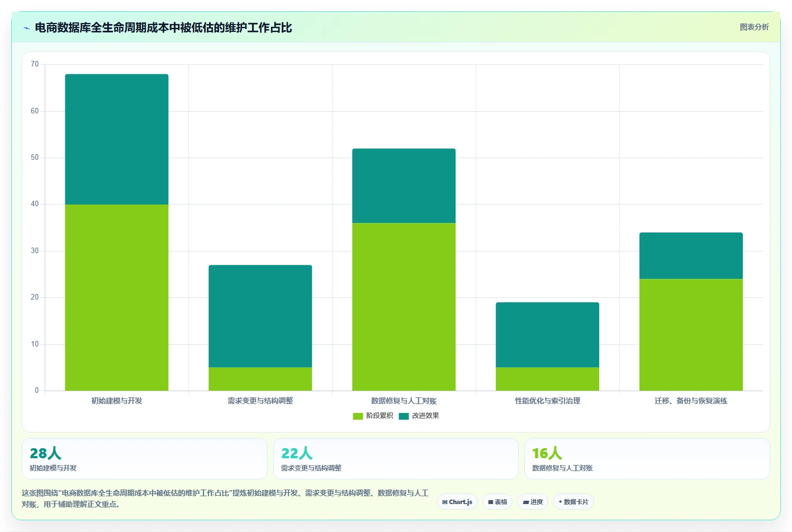
Task: Click the y-axis value 10
Action: coord(35,344)
